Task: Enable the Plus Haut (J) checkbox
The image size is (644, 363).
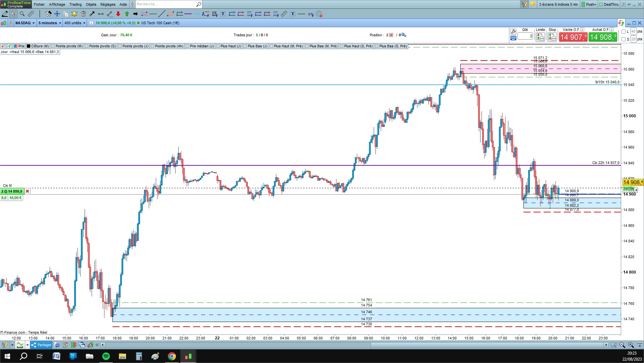Action: [x=218, y=46]
